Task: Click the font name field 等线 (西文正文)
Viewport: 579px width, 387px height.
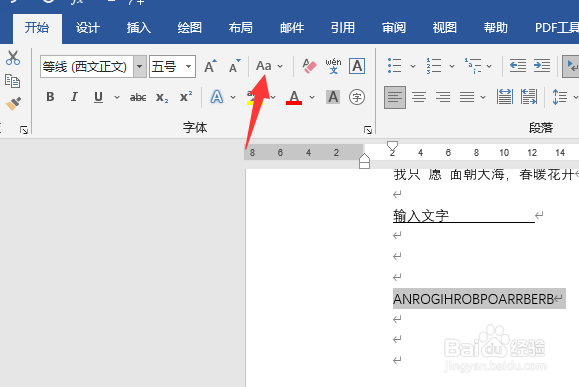Action: click(x=87, y=66)
